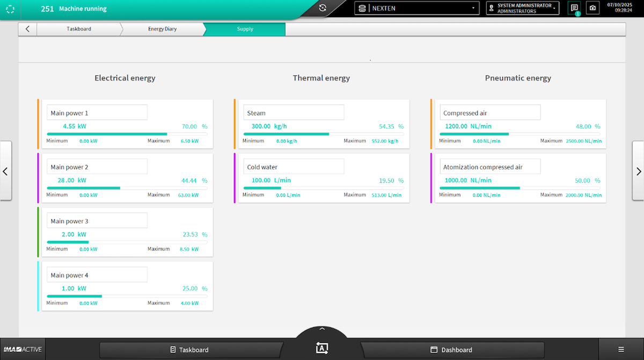Click the Thermal energy heading
This screenshot has height=360, width=644.
point(321,78)
